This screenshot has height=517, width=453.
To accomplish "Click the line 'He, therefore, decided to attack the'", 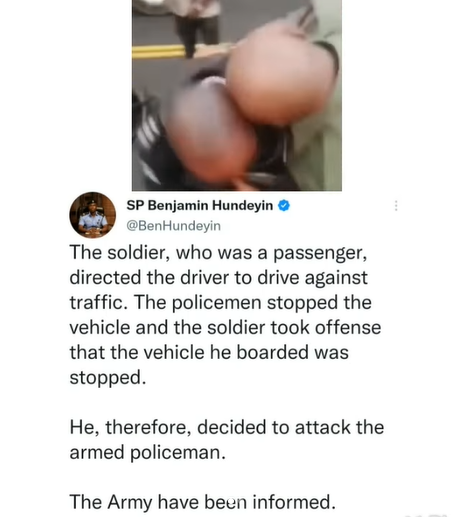I will pos(227,427).
